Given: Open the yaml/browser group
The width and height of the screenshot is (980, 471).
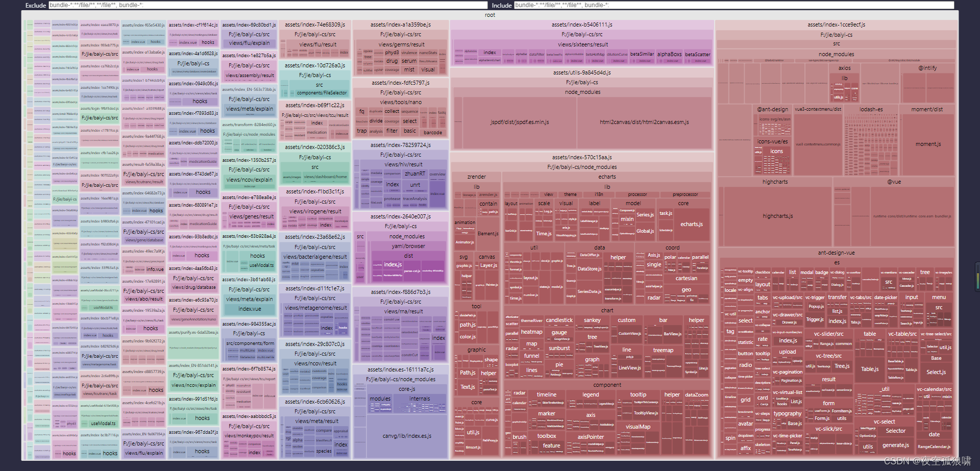Looking at the screenshot, I should pos(408,246).
